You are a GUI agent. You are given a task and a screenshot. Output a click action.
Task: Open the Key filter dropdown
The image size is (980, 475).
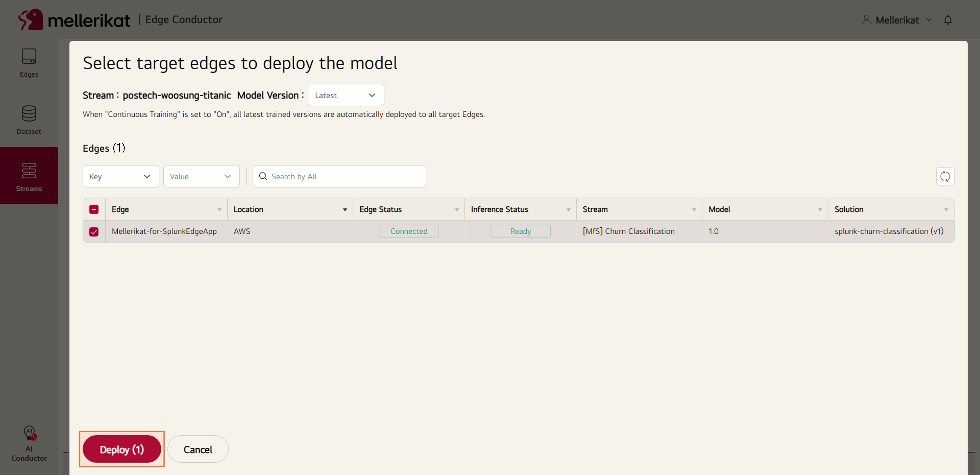pos(120,176)
